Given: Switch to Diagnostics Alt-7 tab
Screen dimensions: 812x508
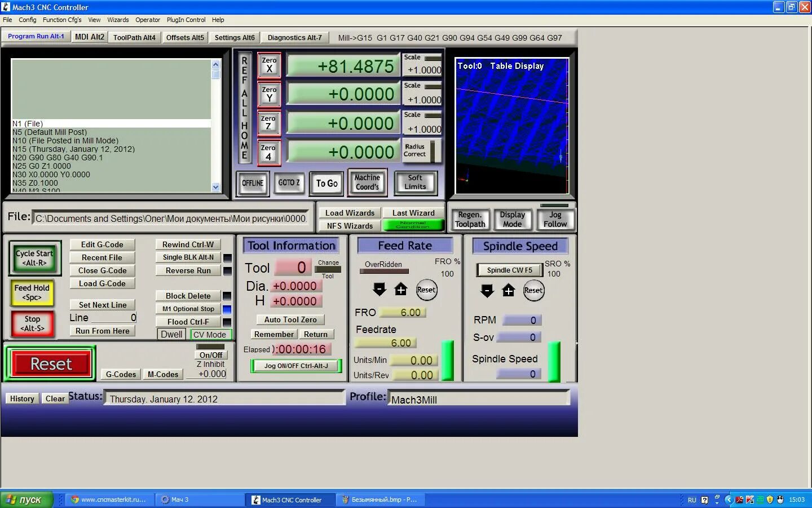Looking at the screenshot, I should [x=294, y=37].
